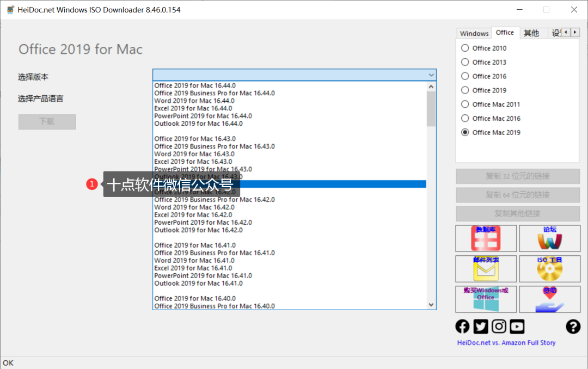Select the Office 2010 radio button
The width and height of the screenshot is (588, 369).
click(x=465, y=48)
